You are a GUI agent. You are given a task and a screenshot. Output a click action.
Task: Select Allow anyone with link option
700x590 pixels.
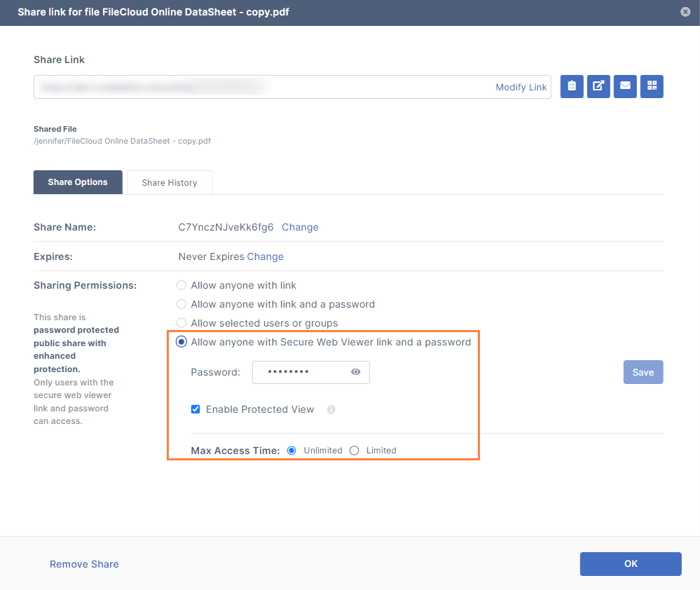181,285
